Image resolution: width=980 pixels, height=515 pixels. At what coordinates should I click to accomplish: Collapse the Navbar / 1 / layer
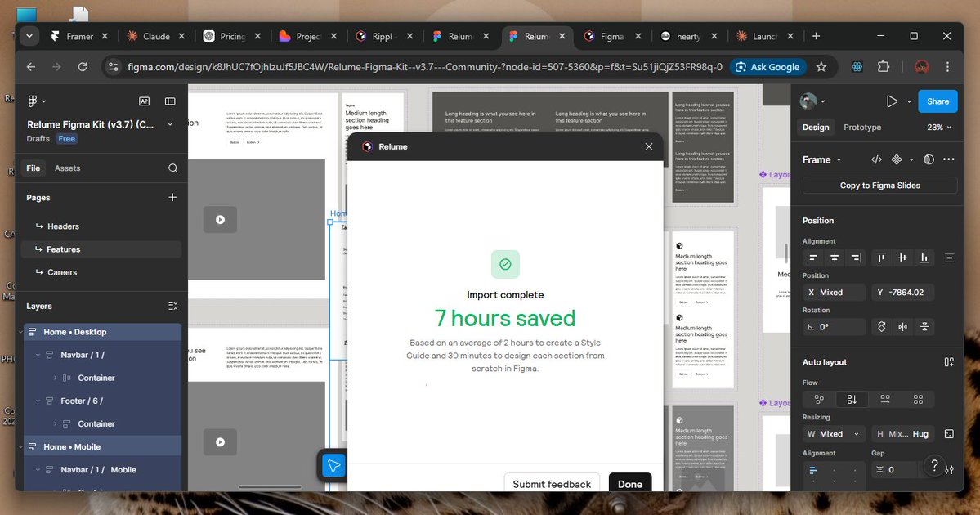(x=38, y=355)
